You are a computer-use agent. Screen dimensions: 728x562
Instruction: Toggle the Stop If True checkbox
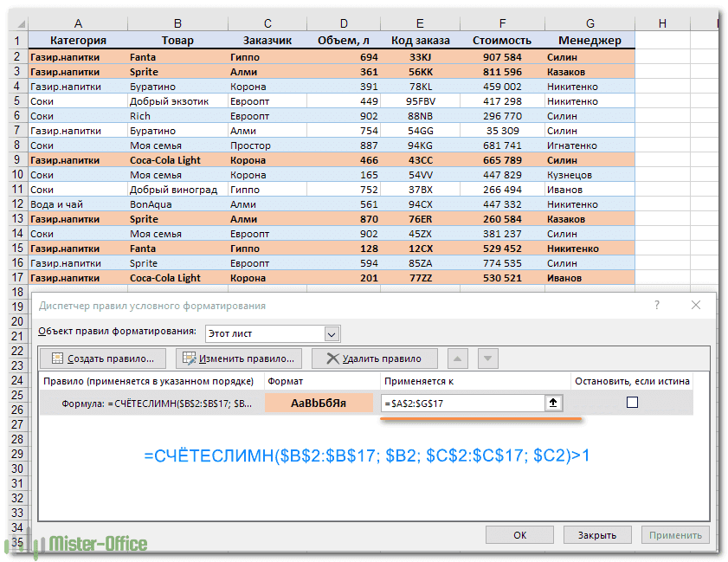click(x=632, y=403)
